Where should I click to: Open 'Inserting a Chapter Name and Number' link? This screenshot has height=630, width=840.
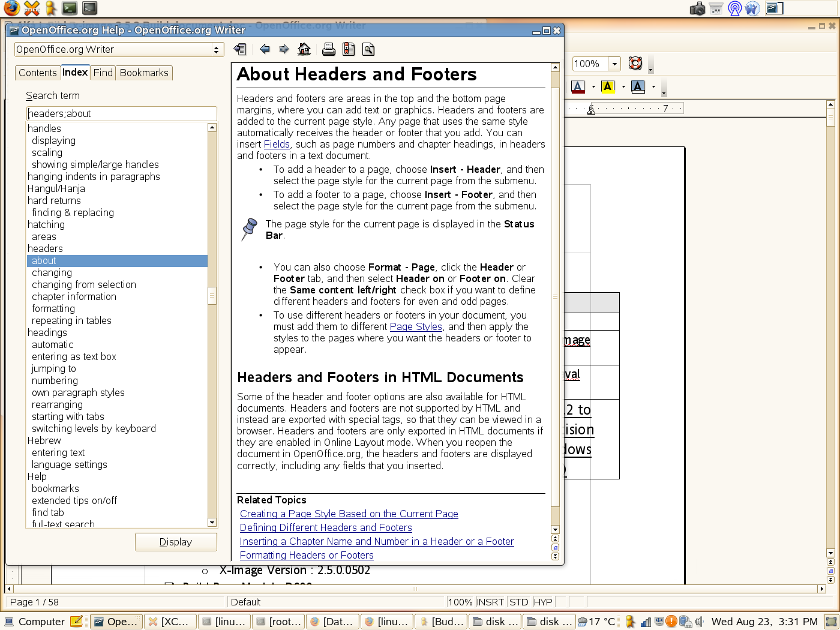point(377,541)
